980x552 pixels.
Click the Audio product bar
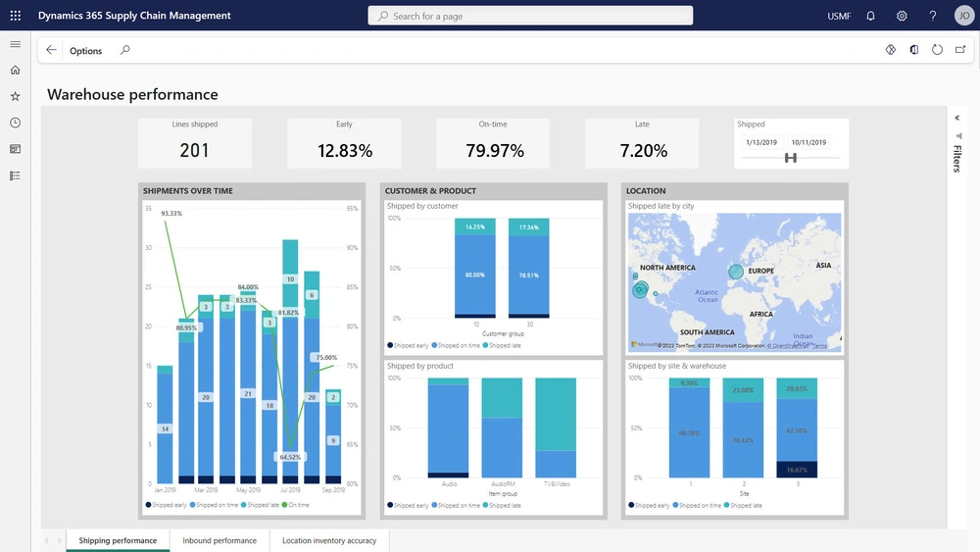(x=448, y=428)
